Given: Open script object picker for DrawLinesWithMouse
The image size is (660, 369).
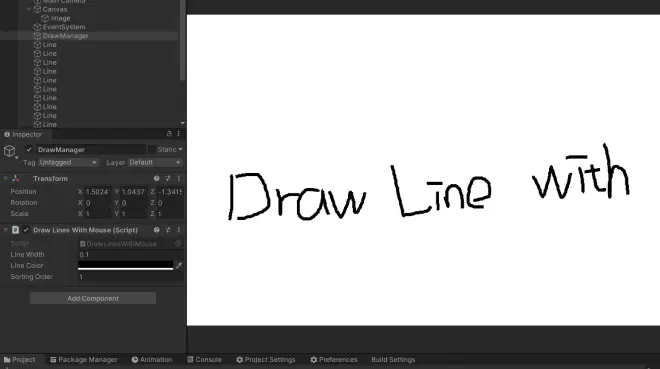Looking at the screenshot, I should (178, 244).
